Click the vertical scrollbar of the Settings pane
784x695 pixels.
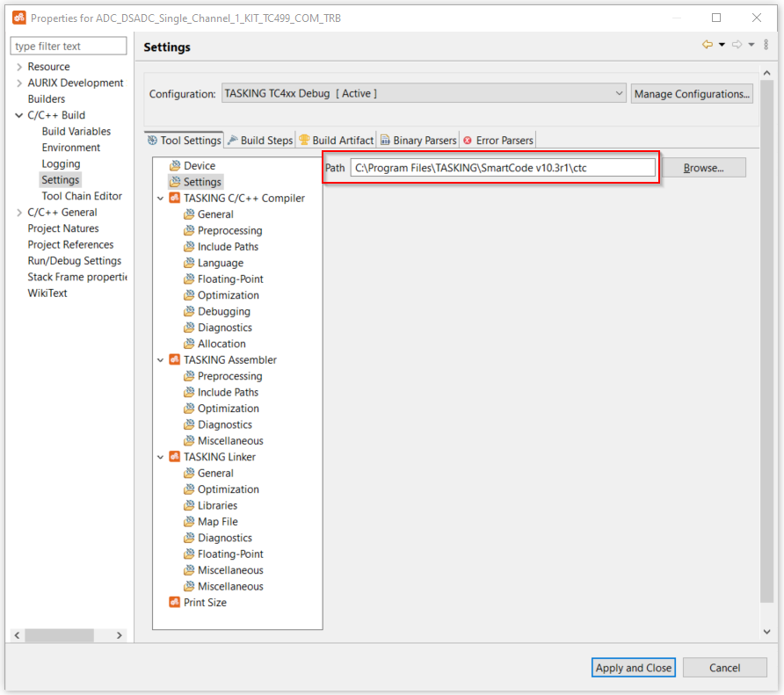(767, 342)
